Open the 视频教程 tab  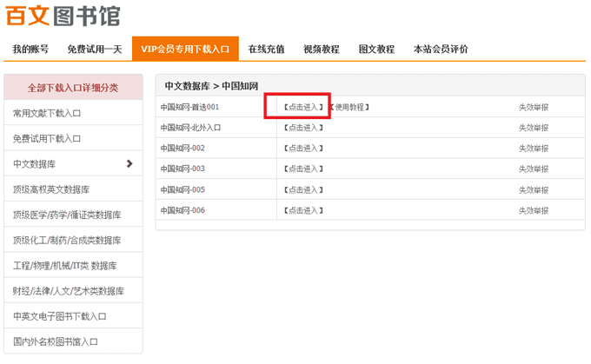pos(321,49)
